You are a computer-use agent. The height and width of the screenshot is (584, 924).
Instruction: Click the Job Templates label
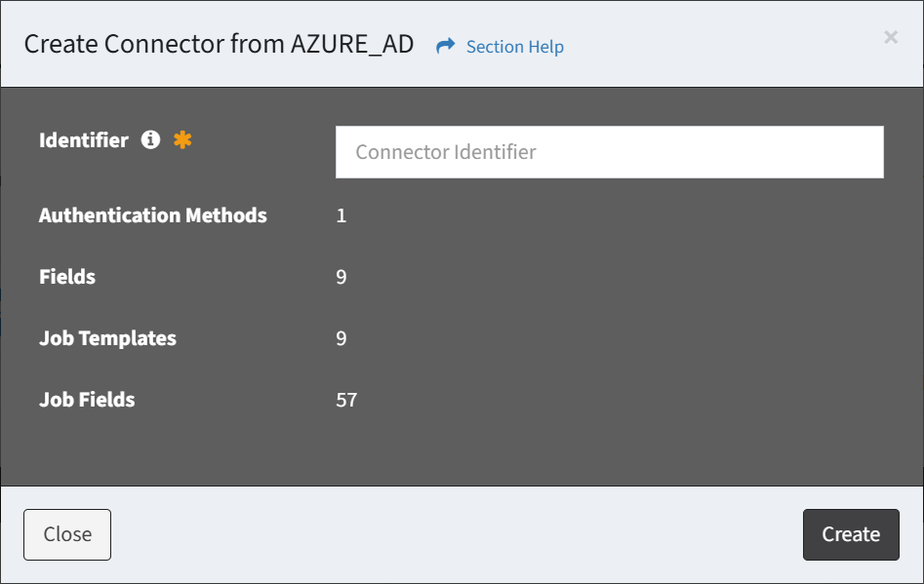pos(107,338)
